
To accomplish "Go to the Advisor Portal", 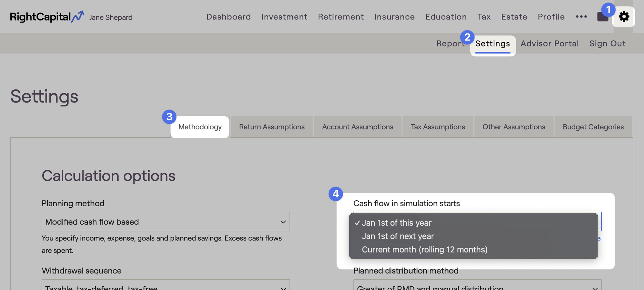I will tap(549, 44).
